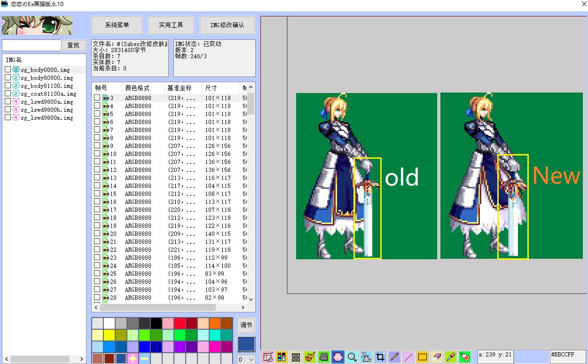Click the frame icon next to frame 12
588x364 pixels.
(x=106, y=170)
